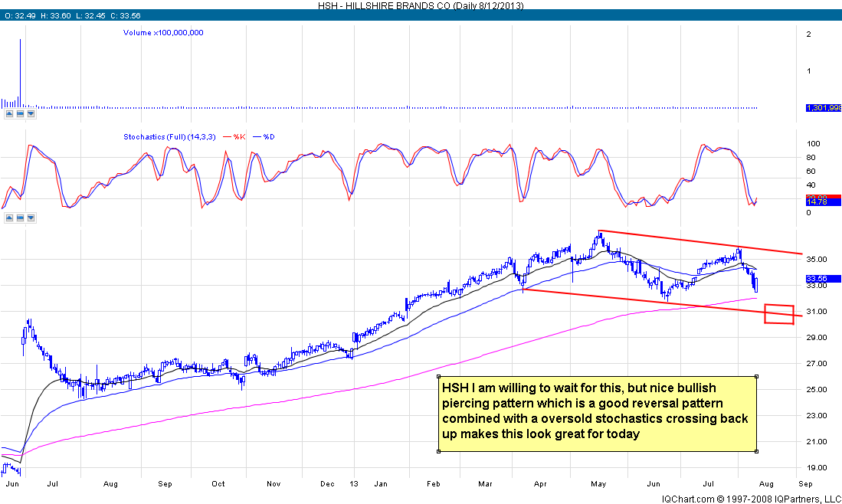The height and width of the screenshot is (504, 842).
Task: Click the down arrow icon in Volume panel
Action: [31, 113]
